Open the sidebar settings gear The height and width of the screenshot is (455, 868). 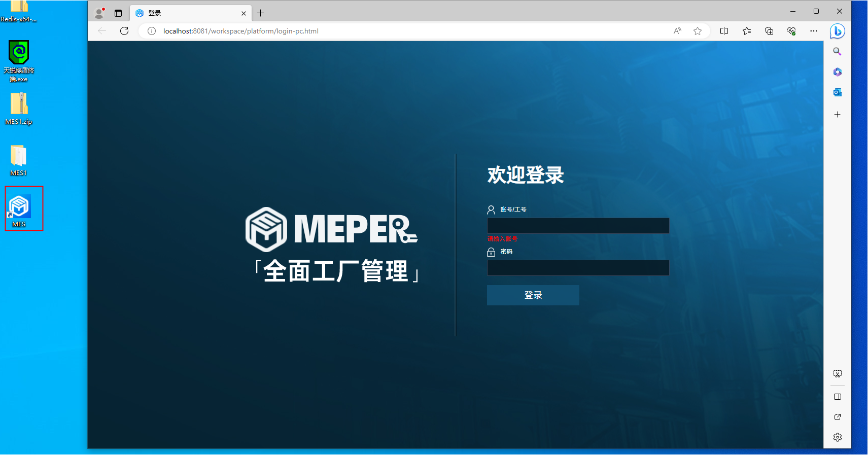pyautogui.click(x=838, y=437)
